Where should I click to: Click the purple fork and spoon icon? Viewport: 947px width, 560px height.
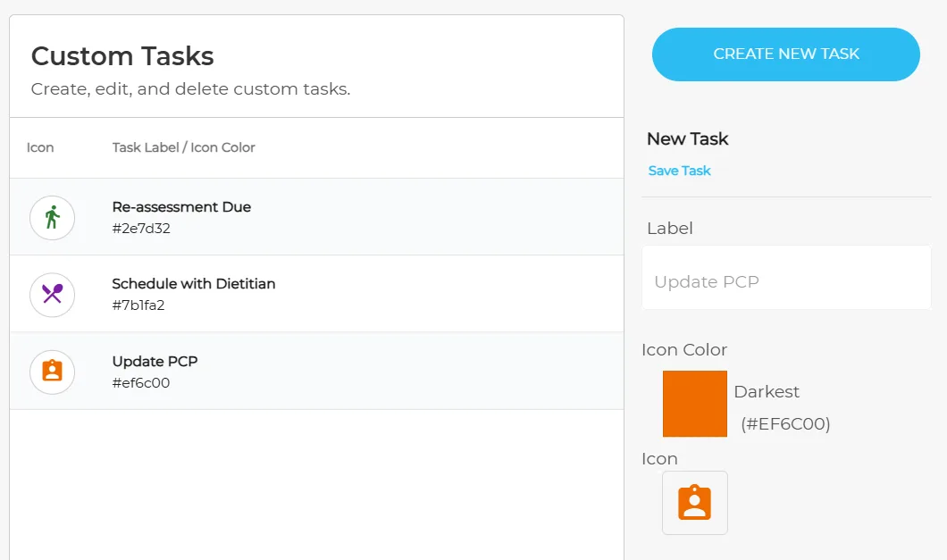tap(53, 295)
